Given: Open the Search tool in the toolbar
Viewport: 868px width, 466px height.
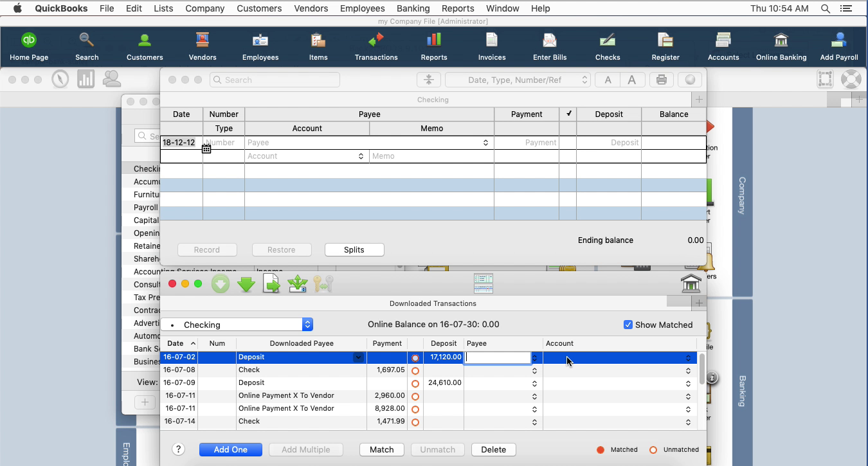Looking at the screenshot, I should tap(87, 46).
